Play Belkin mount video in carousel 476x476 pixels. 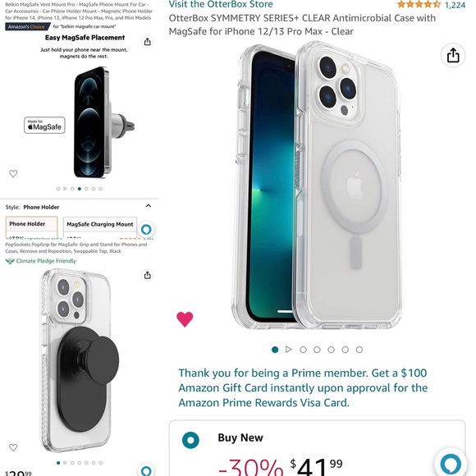click(65, 189)
